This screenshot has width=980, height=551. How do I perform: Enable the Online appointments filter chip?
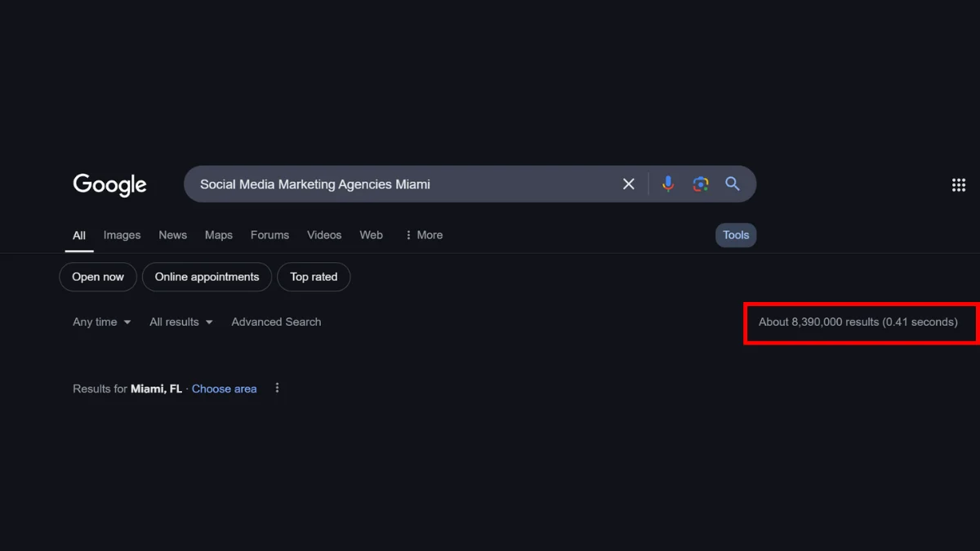coord(207,278)
